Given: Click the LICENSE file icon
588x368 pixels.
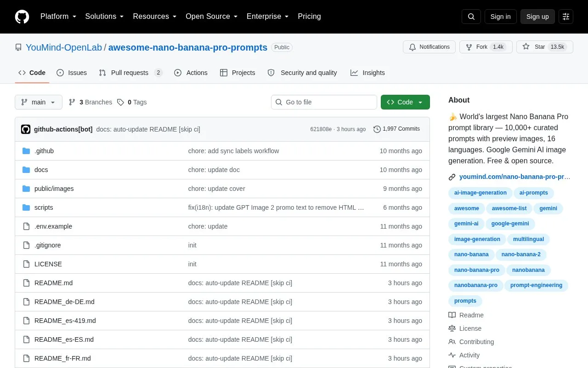Looking at the screenshot, I should (x=26, y=264).
